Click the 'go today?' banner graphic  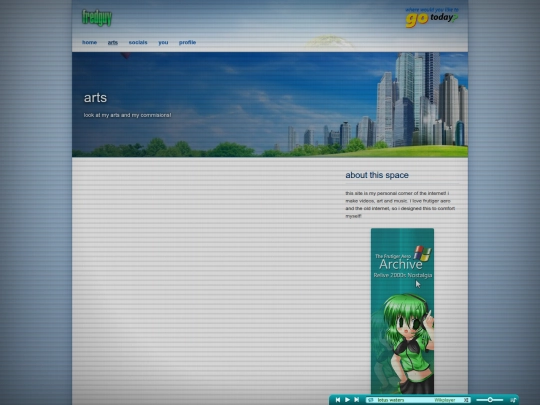[432, 18]
